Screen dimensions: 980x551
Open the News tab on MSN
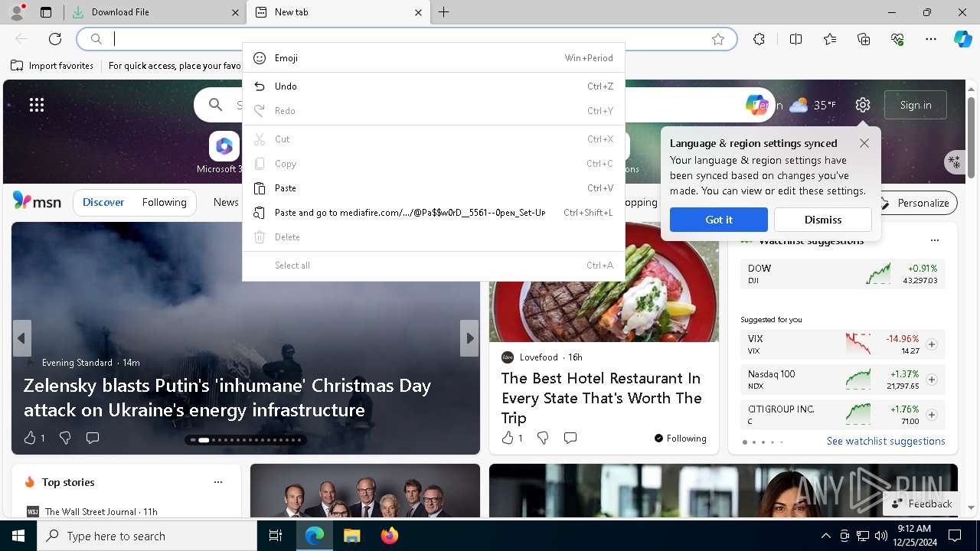coord(226,203)
